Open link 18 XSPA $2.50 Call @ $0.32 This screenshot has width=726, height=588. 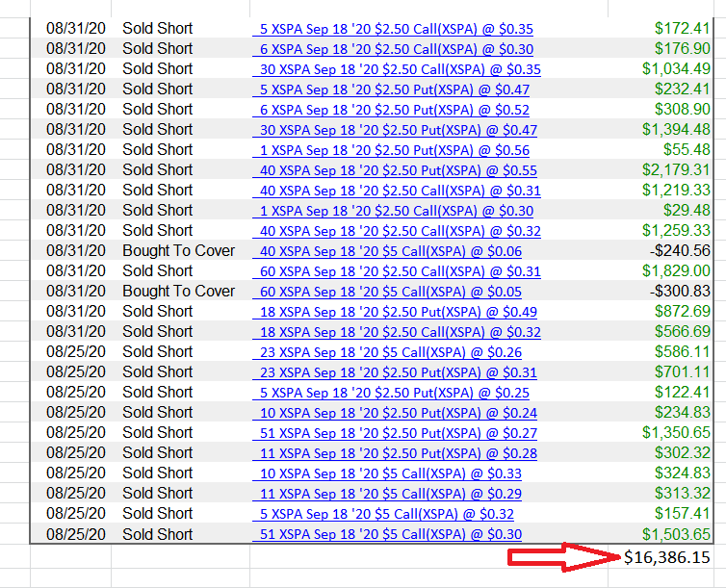pos(397,332)
